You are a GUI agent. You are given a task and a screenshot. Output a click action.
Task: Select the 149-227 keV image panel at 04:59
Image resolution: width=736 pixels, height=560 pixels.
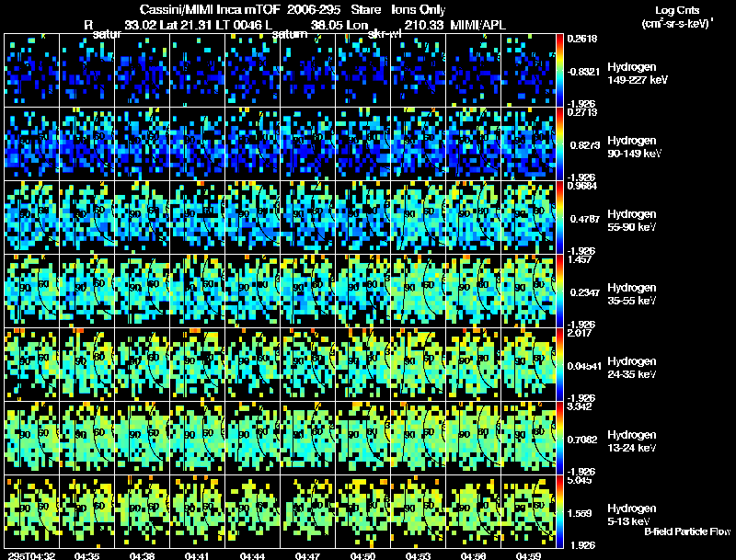pos(528,71)
